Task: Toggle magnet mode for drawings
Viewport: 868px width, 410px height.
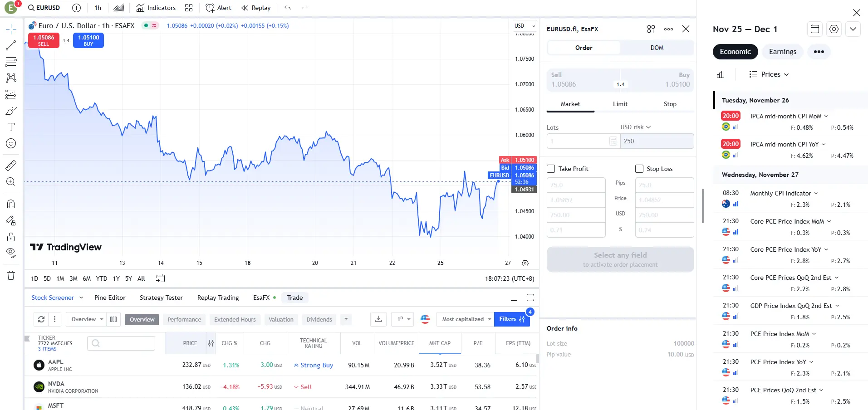Action: tap(11, 204)
